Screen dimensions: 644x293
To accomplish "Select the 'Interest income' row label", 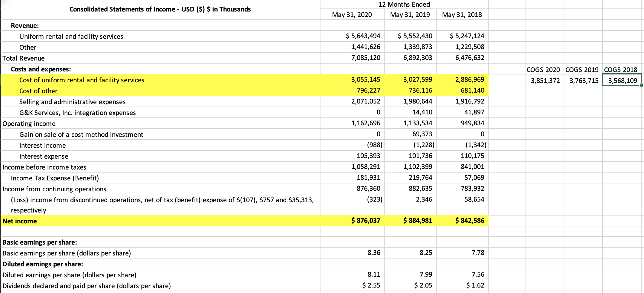I will click(x=42, y=145).
